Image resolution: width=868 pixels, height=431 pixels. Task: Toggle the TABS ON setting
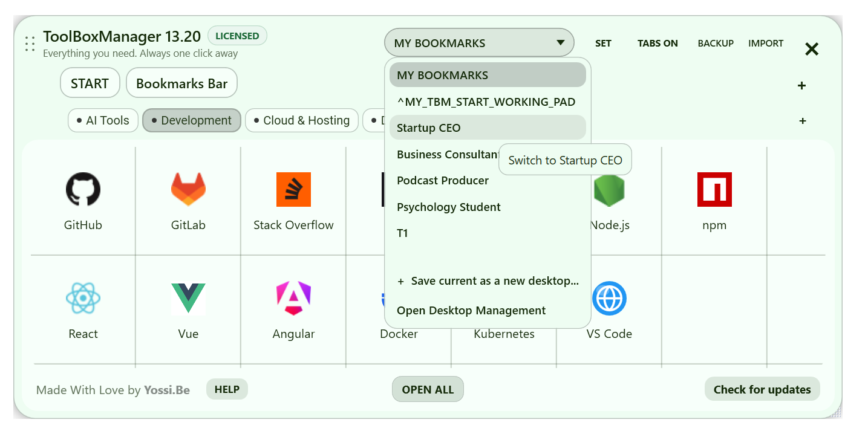pos(658,44)
